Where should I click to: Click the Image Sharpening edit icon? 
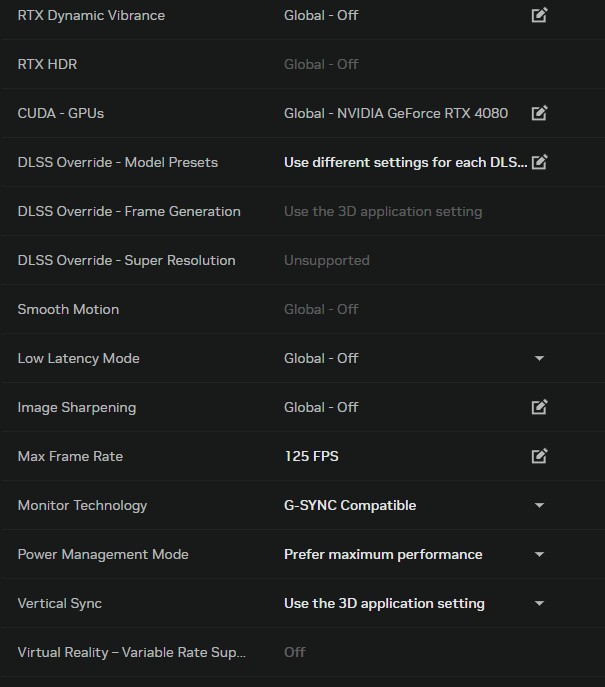[x=539, y=407]
